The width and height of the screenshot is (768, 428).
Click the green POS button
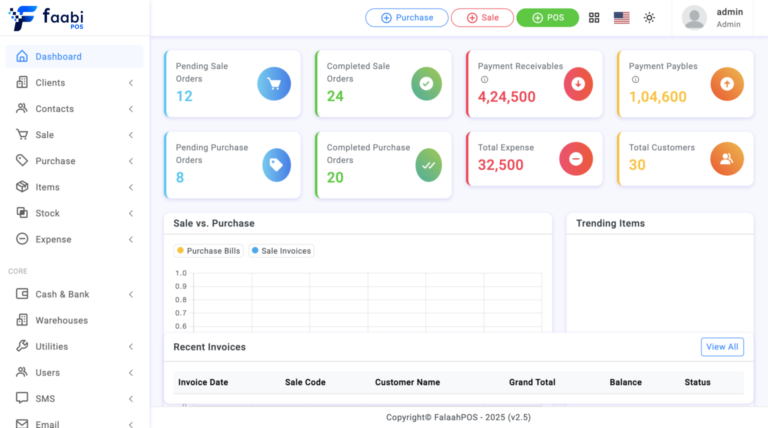click(548, 18)
